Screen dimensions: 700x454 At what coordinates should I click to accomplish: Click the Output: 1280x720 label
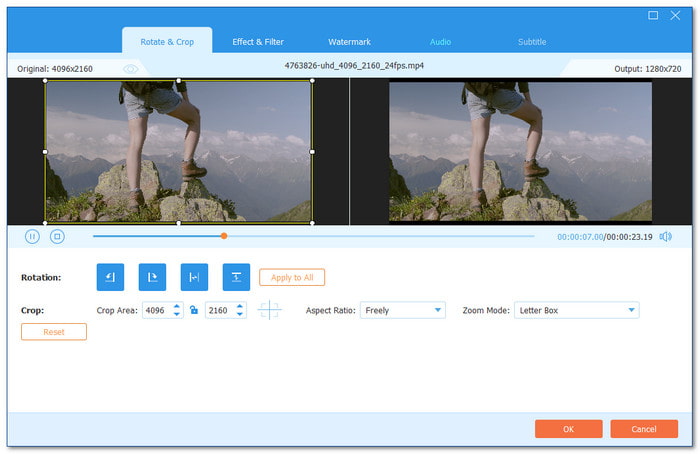tap(647, 69)
